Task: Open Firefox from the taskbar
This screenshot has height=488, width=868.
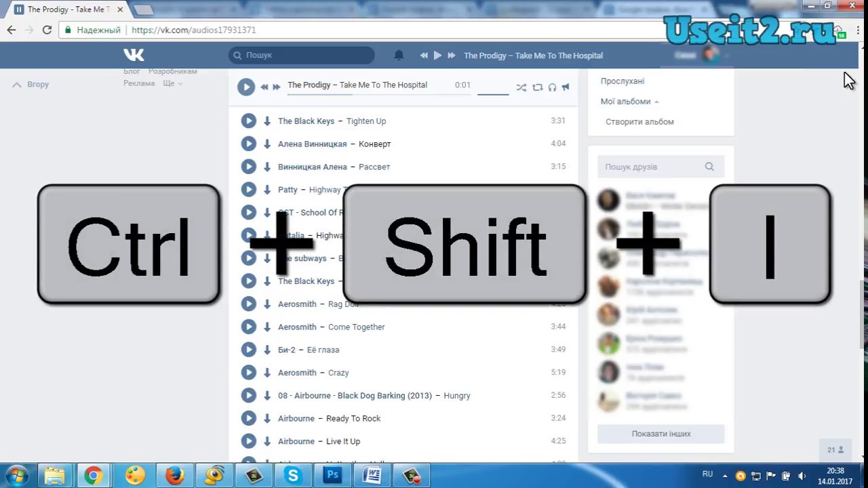Action: pos(175,476)
